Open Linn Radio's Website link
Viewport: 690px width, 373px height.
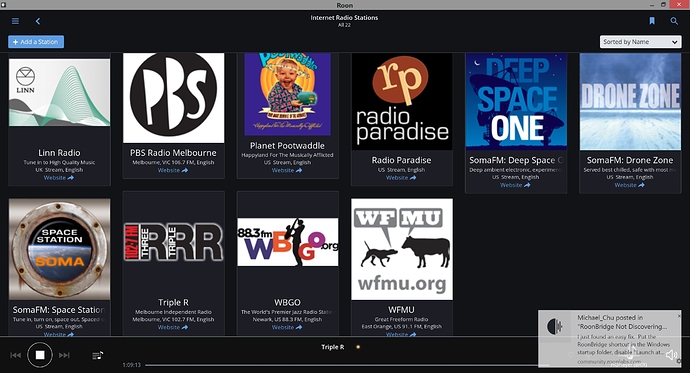(59, 178)
